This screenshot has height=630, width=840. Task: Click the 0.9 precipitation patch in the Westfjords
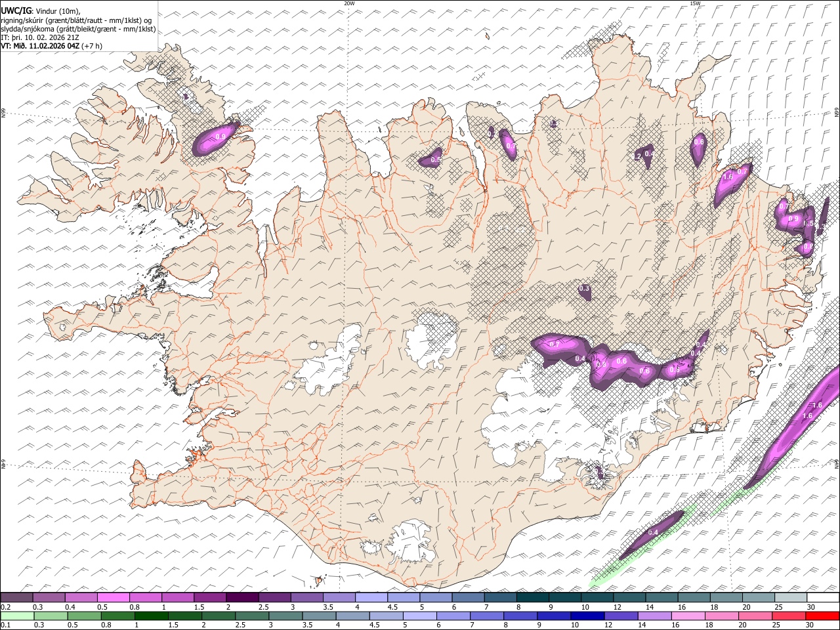point(215,138)
